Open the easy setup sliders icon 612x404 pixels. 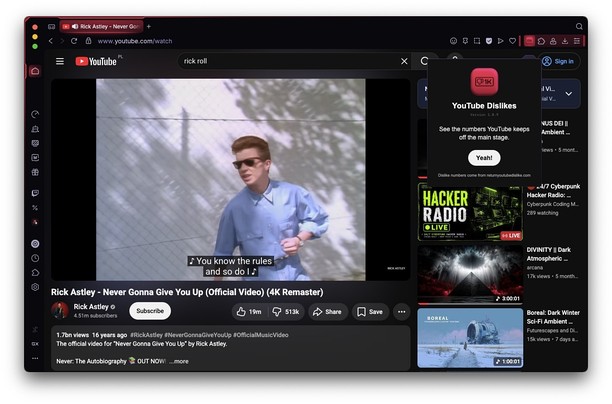tap(577, 41)
